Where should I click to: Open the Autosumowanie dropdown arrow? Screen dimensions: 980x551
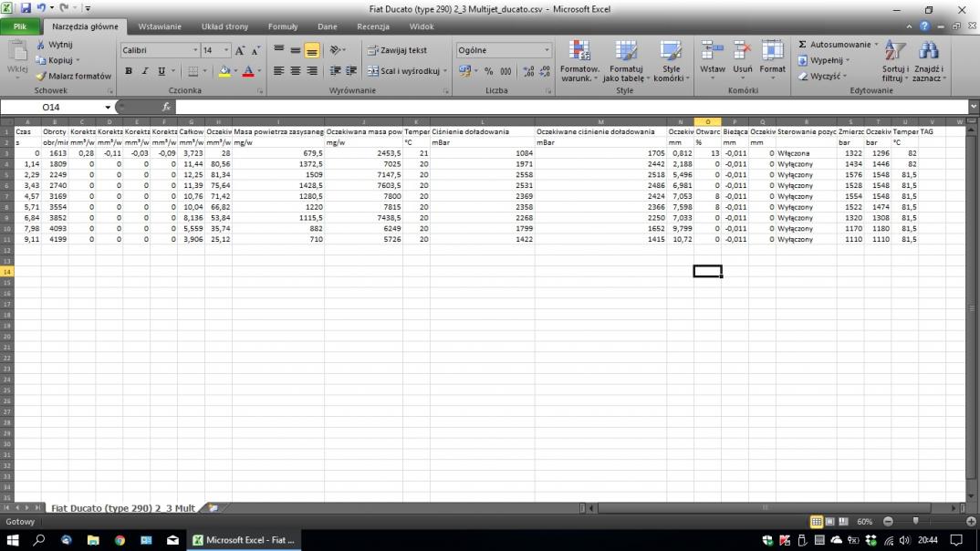coord(876,44)
